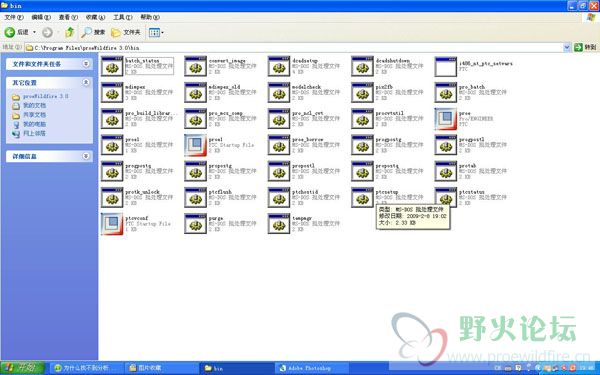Click the Up one level folder icon
This screenshot has height=375, width=600.
(x=69, y=33)
